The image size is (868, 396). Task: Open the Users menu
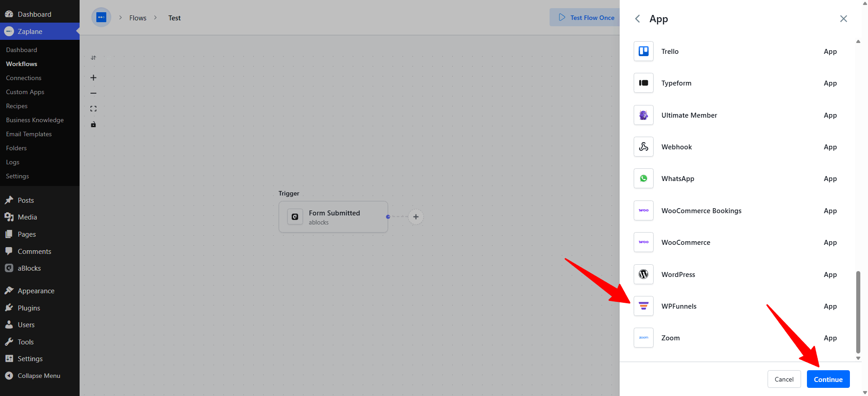click(x=40, y=325)
